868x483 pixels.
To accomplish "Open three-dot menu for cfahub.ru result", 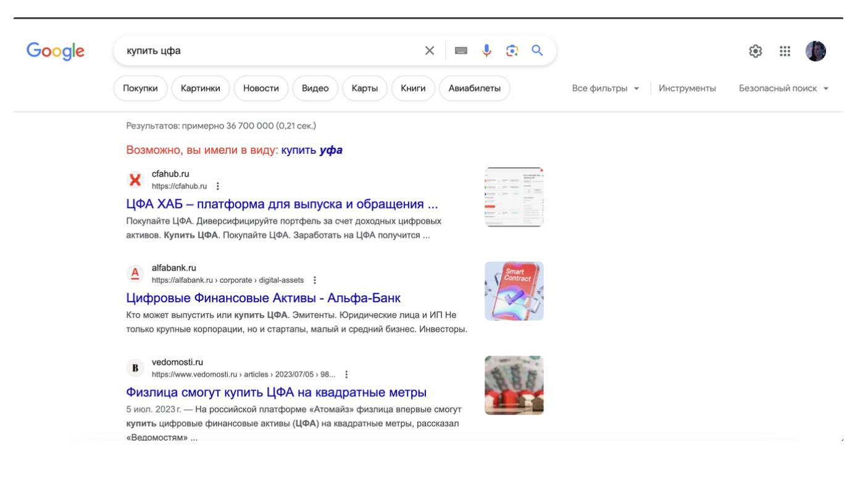I will [x=218, y=186].
